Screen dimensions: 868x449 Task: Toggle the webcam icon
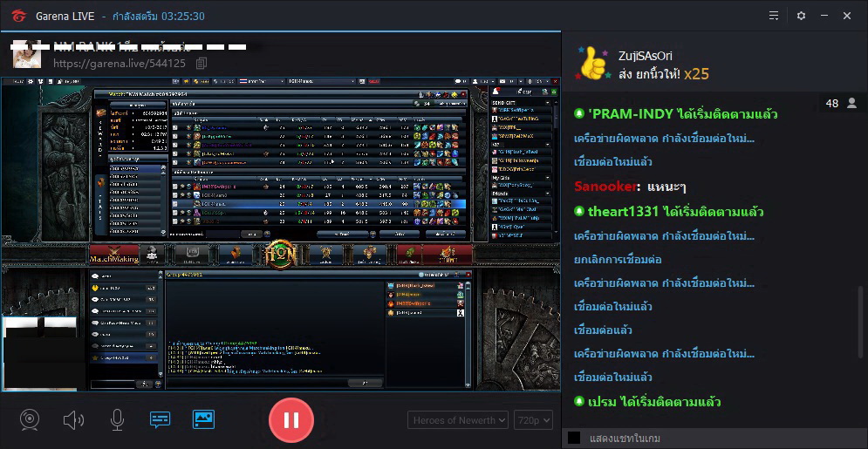tap(30, 420)
